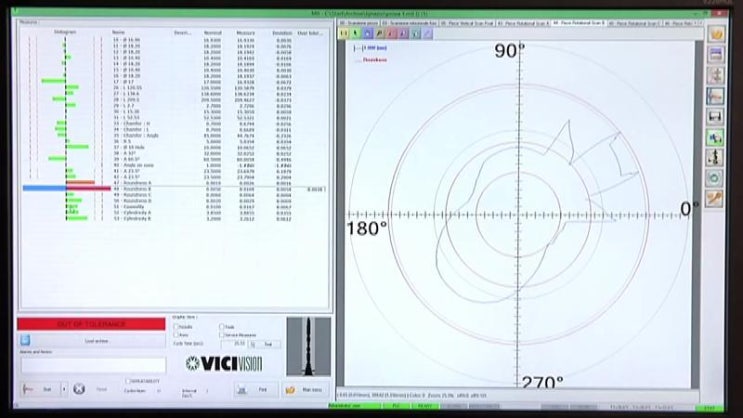Select the Piece Rotational Scan B tab
This screenshot has height=418, width=743.
579,22
